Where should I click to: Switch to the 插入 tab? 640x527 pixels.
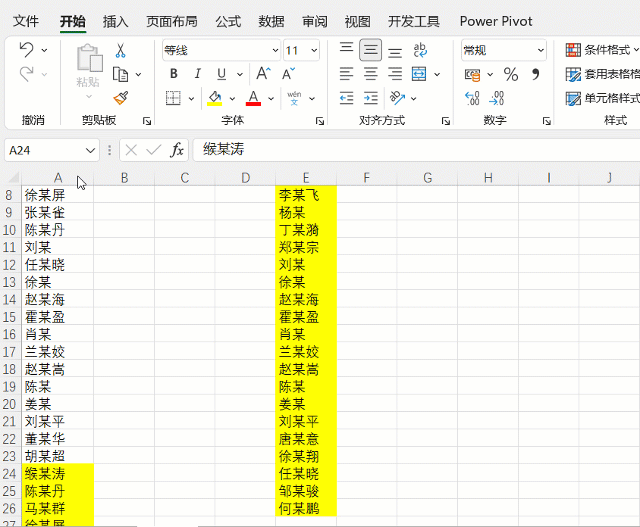coord(116,21)
